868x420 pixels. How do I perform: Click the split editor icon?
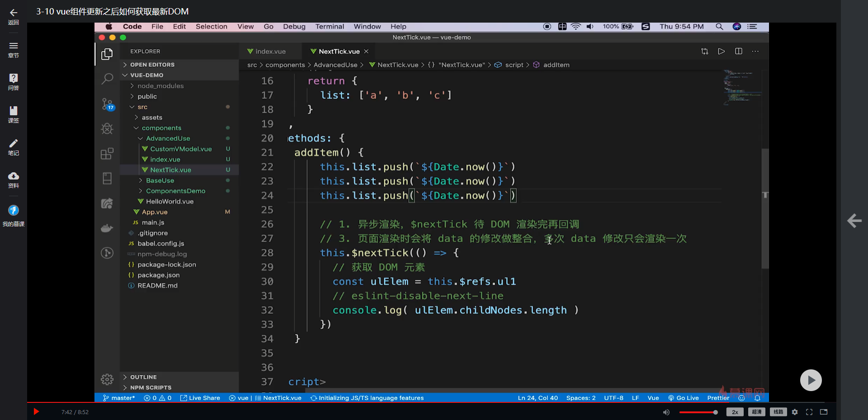click(739, 52)
